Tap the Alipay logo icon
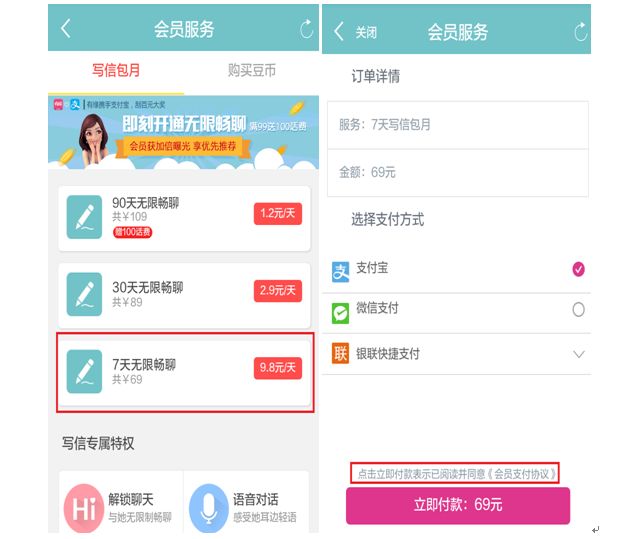The width and height of the screenshot is (630, 539). tap(340, 272)
